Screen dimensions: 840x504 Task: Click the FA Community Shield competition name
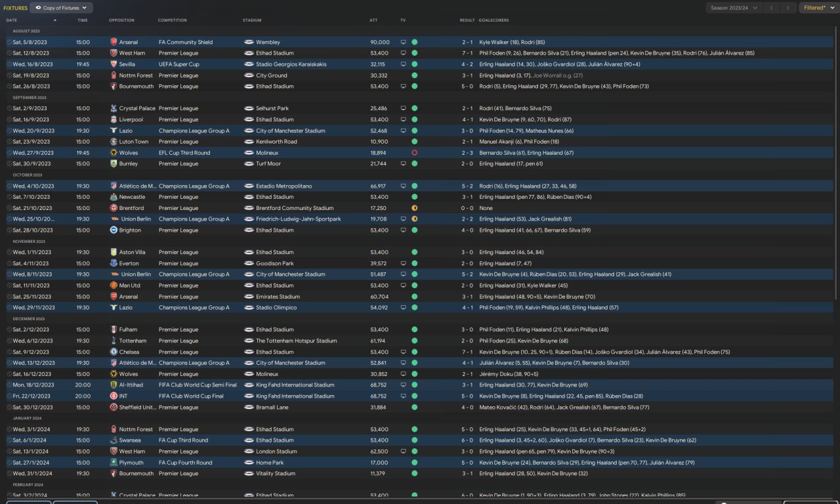click(186, 42)
